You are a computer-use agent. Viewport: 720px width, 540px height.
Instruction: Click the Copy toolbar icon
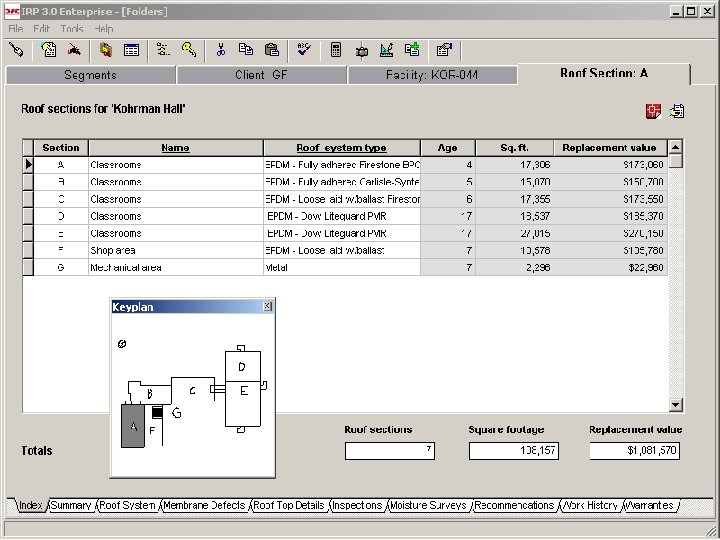point(246,49)
